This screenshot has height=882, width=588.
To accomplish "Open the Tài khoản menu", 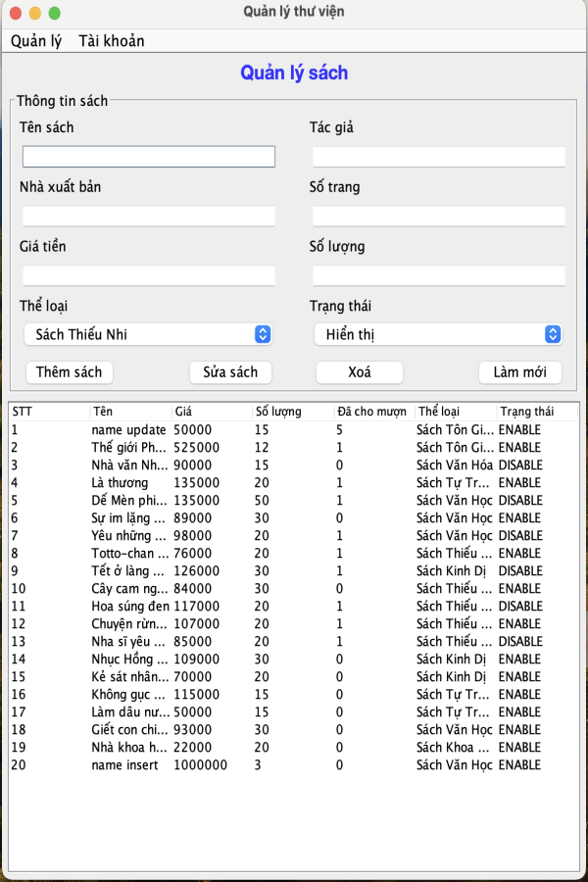I will click(x=112, y=41).
